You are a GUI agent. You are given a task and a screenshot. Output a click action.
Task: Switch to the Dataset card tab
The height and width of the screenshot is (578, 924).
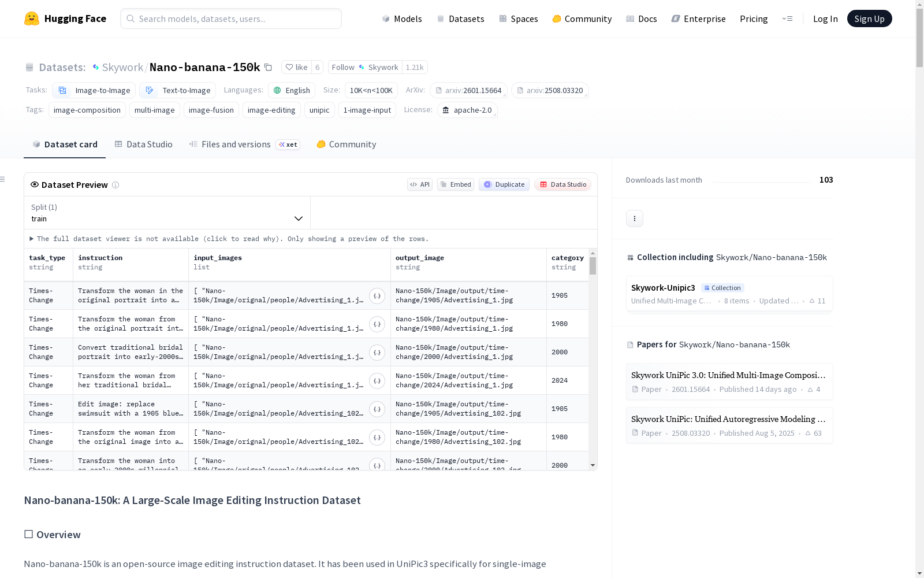(65, 144)
